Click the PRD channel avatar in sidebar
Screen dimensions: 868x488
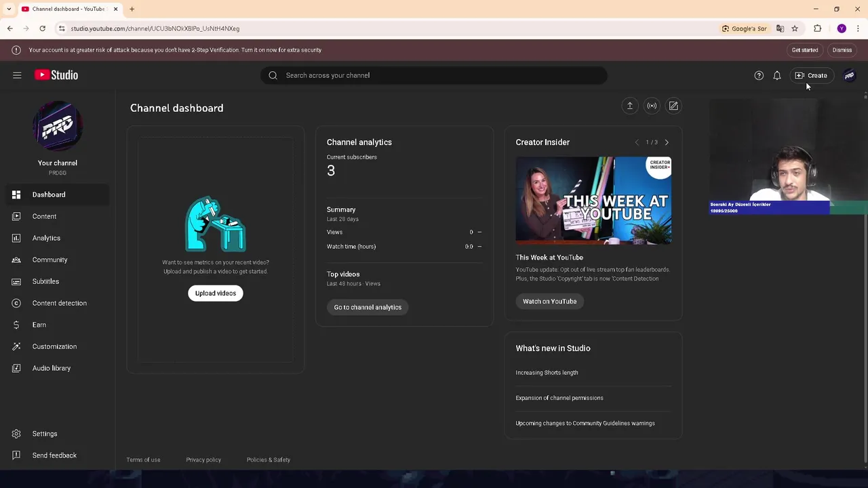click(x=58, y=125)
